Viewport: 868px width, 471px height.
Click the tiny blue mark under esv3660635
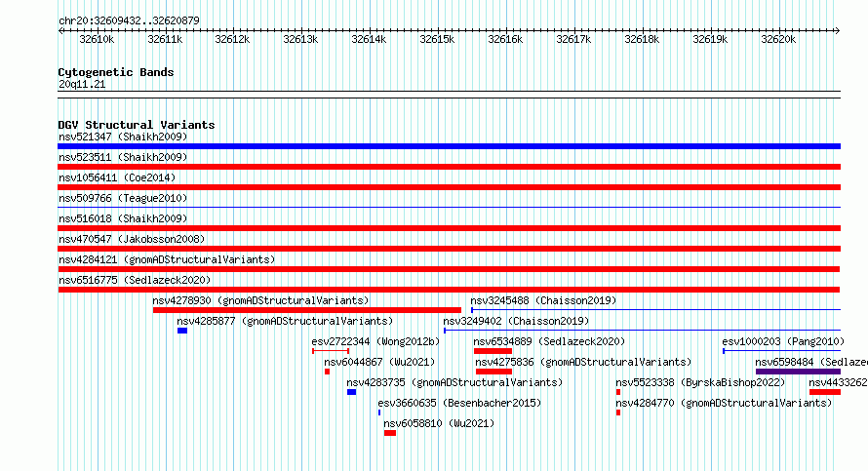(379, 412)
